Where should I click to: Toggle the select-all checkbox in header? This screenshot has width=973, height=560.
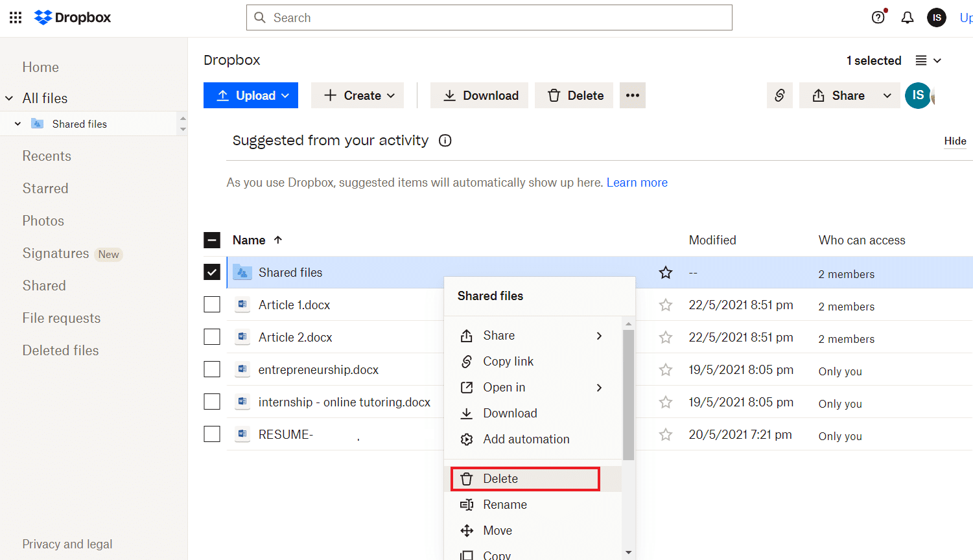(212, 240)
